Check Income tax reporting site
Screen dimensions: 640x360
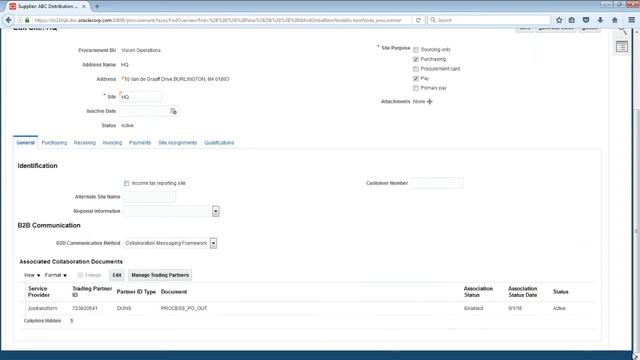point(127,183)
